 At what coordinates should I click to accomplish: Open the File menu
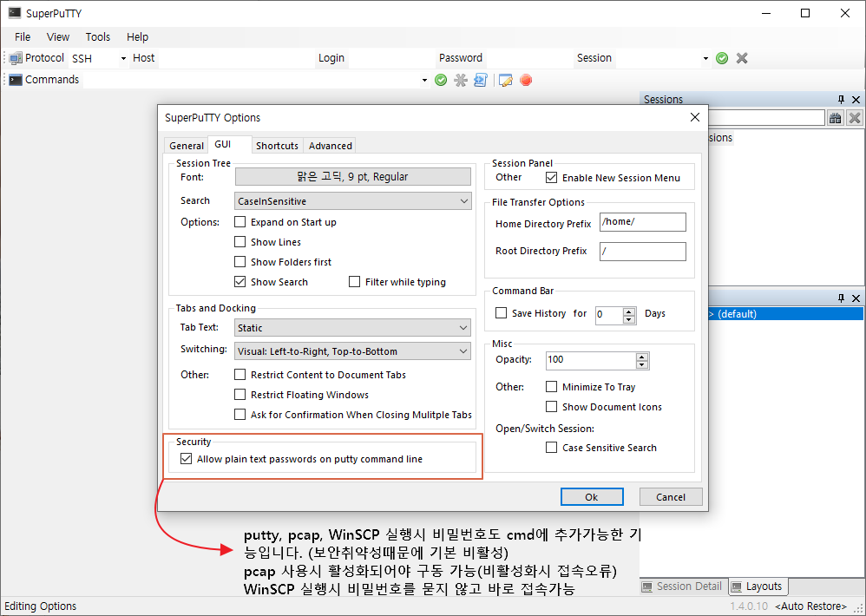pos(23,37)
